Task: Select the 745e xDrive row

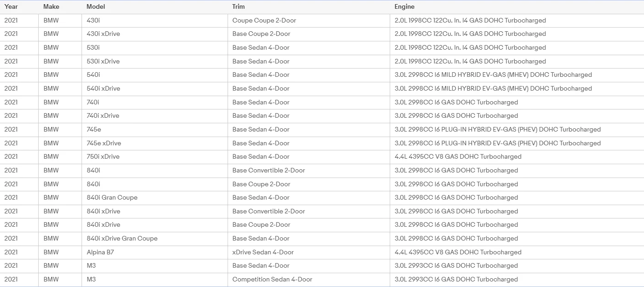Action: pyautogui.click(x=322, y=143)
